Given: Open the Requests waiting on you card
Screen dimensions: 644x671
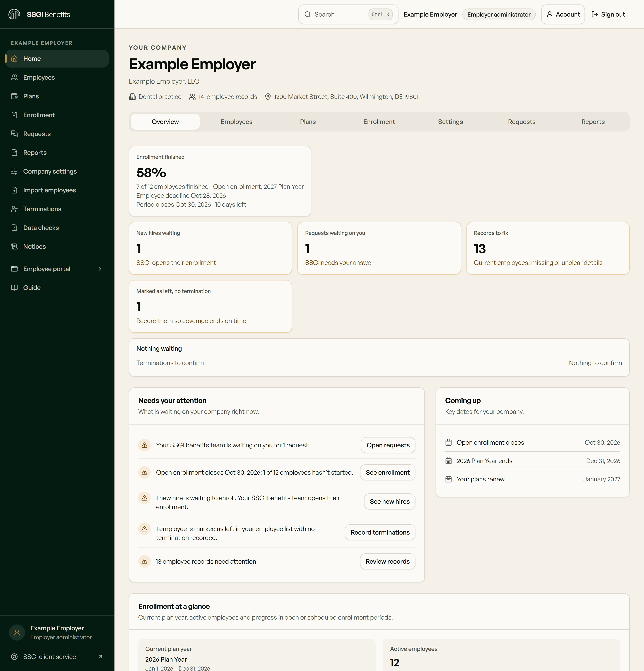Looking at the screenshot, I should click(379, 248).
